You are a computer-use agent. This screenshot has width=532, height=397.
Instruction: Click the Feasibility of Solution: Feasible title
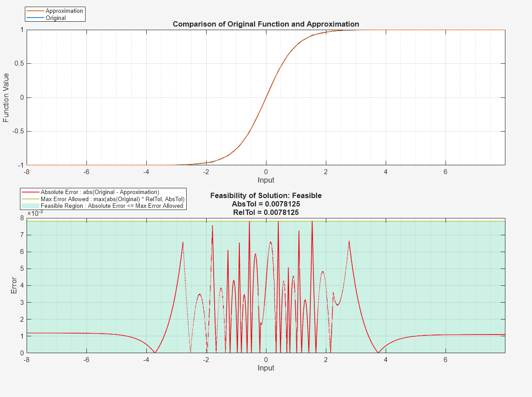click(266, 195)
